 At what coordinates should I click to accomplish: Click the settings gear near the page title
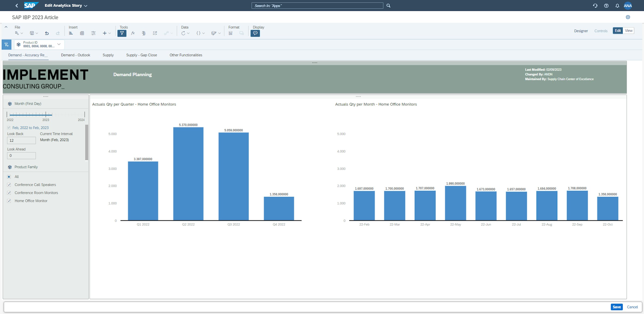click(628, 17)
